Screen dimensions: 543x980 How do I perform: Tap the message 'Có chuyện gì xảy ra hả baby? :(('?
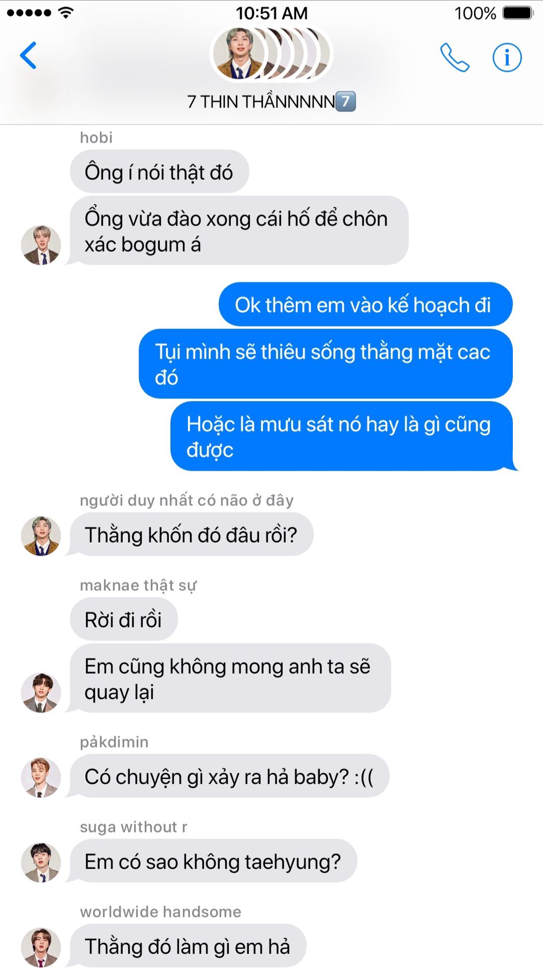point(229,776)
